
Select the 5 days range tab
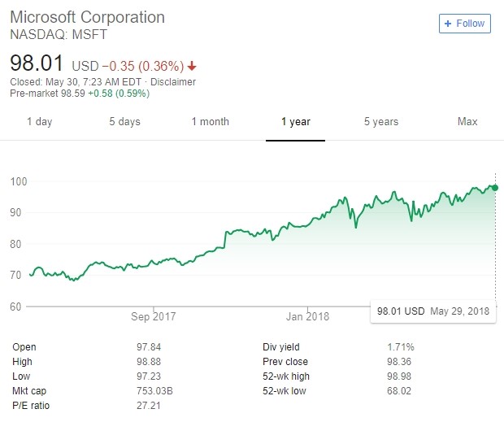point(124,122)
